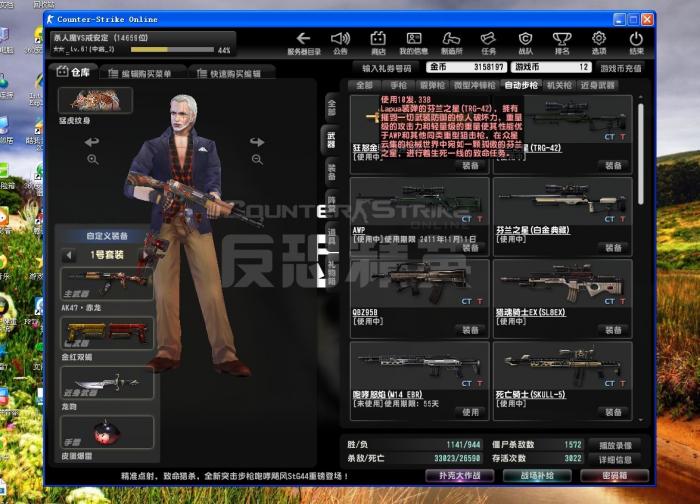Click the AWP weapon image

[420, 201]
